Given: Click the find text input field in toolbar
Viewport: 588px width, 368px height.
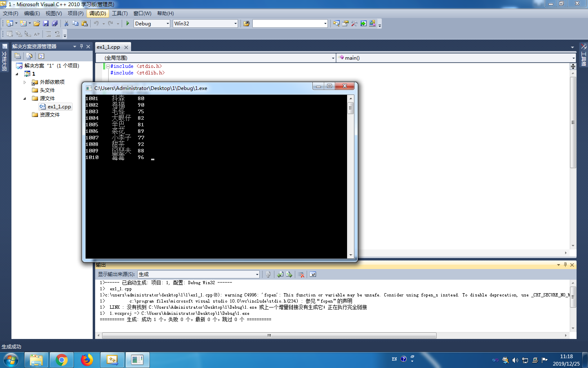Looking at the screenshot, I should (287, 24).
